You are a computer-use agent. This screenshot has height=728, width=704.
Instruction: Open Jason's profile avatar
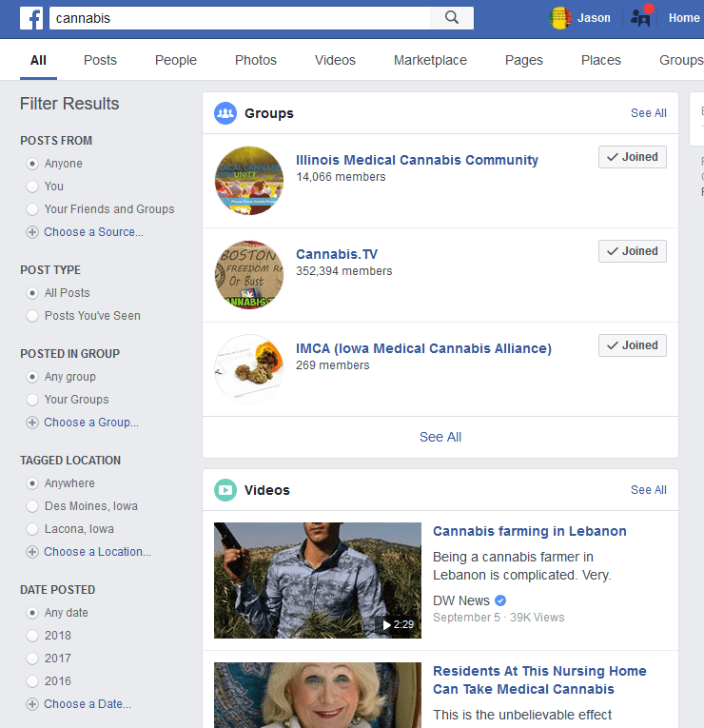[x=560, y=18]
